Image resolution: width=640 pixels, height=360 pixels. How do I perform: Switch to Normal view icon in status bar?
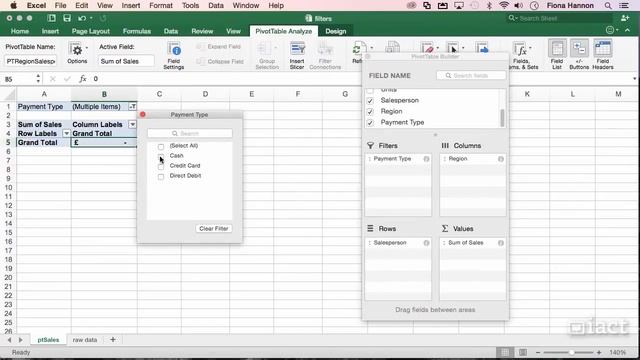pyautogui.click(x=505, y=352)
